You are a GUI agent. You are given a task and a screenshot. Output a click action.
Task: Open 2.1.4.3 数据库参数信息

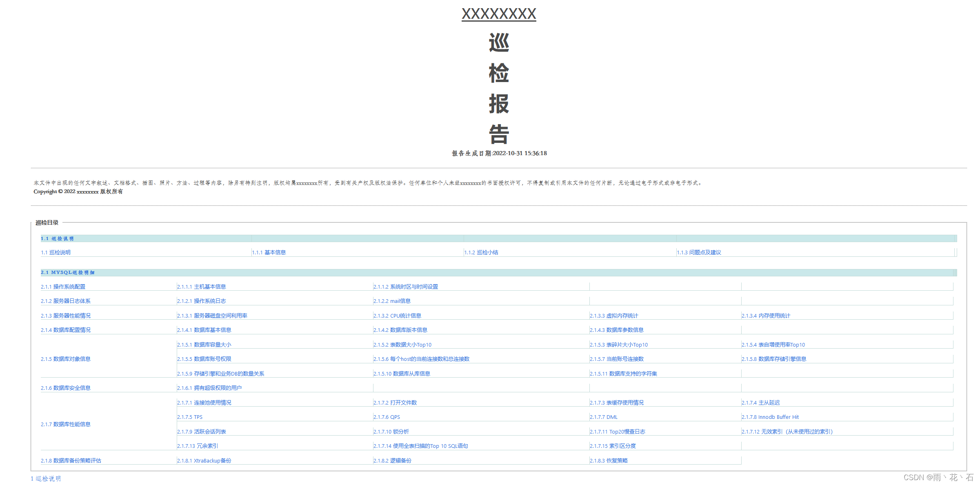pyautogui.click(x=617, y=330)
